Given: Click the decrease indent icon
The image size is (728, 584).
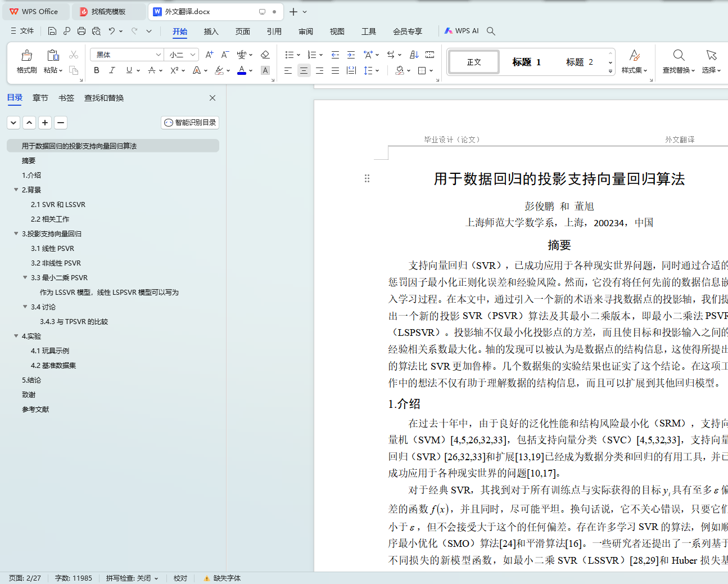Looking at the screenshot, I should 335,55.
